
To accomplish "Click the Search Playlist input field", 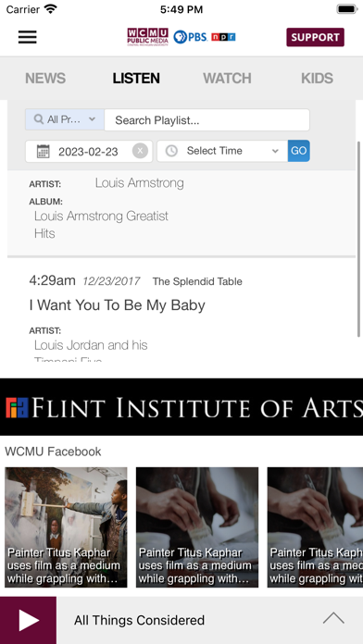I will 207,120.
